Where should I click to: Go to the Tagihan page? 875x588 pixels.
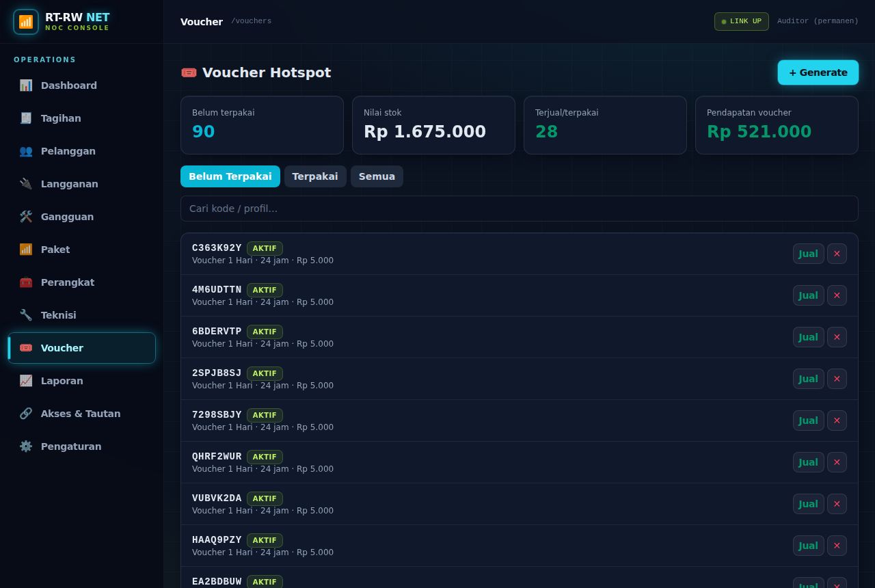(x=82, y=118)
